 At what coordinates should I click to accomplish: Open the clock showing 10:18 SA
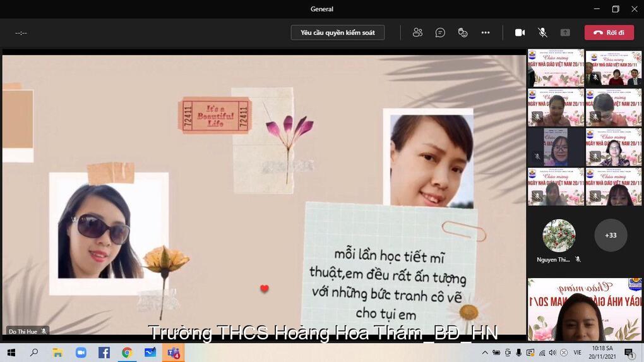(602, 353)
